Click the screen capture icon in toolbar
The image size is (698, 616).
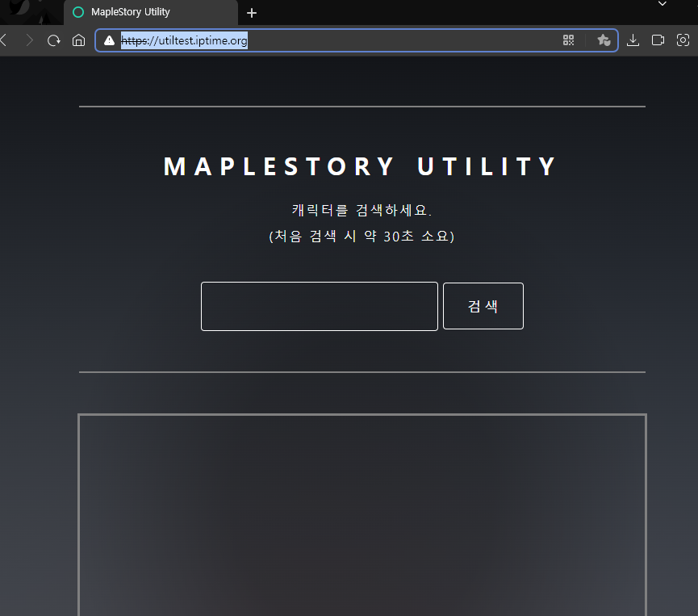coord(683,40)
